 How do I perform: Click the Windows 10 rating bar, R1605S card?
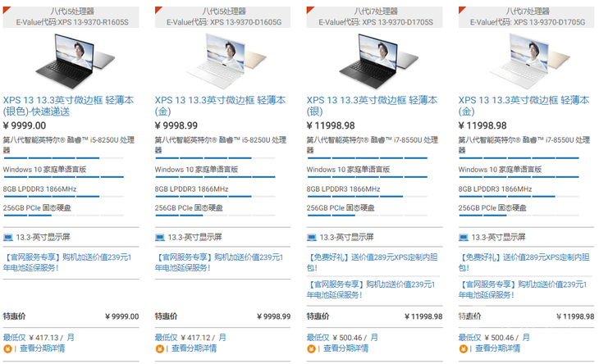click(63, 177)
